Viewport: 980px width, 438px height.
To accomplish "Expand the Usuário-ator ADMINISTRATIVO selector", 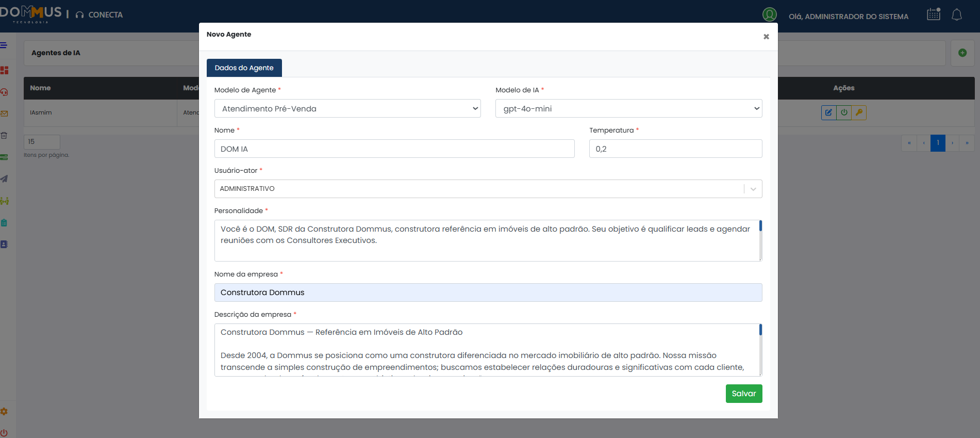I will coord(488,189).
